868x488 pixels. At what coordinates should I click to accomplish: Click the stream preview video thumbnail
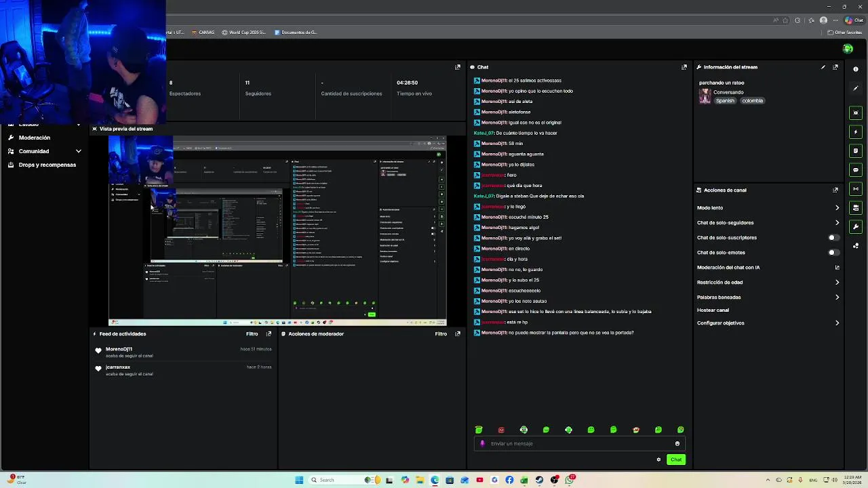click(277, 231)
